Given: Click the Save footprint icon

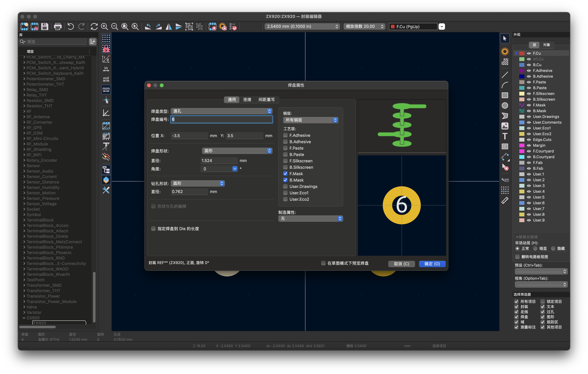Looking at the screenshot, I should 44,26.
